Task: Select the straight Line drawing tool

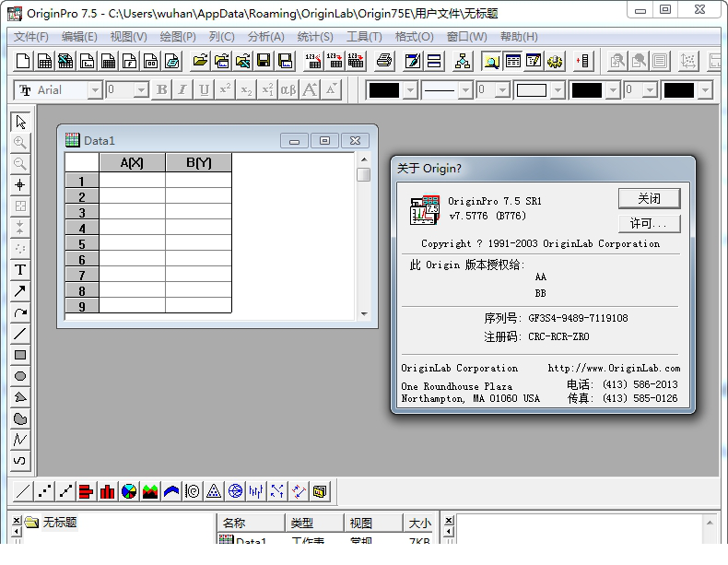Action: [x=20, y=334]
